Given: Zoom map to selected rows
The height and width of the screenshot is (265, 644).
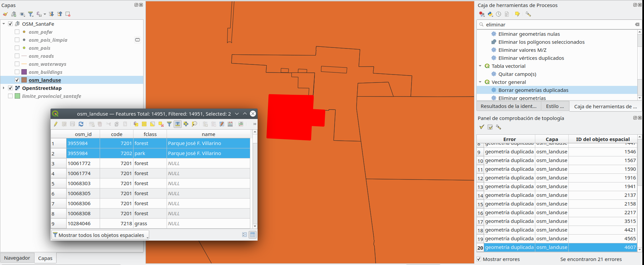Looking at the screenshot, I should 194,124.
